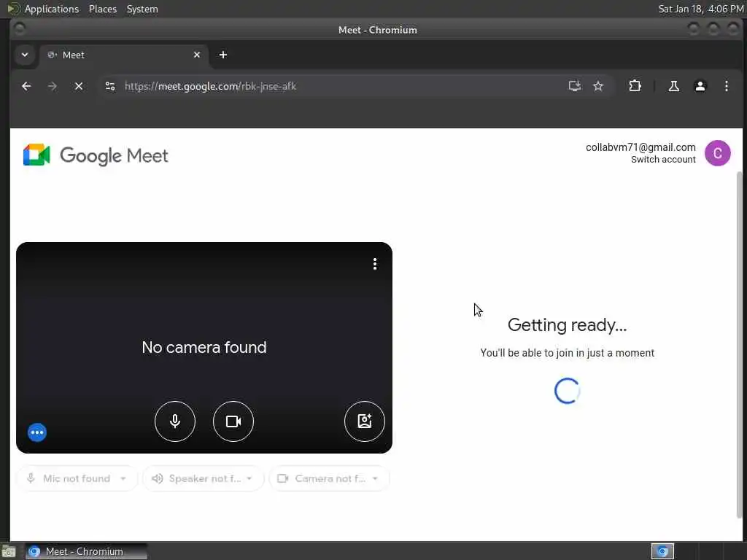Open the Camera not found dropdown

[329, 478]
